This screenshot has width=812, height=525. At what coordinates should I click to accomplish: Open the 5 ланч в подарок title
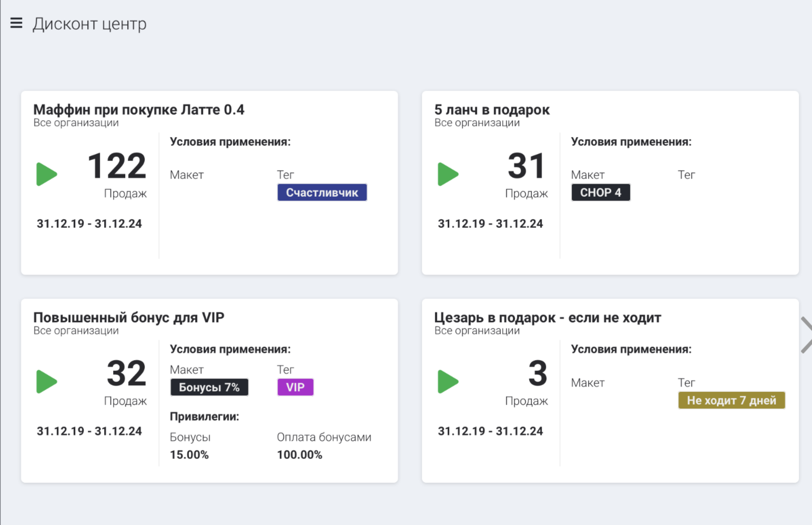click(492, 109)
